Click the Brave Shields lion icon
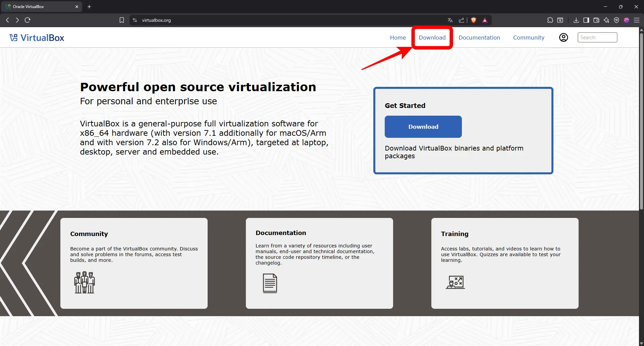Screen dimensions: 644x346 [x=474, y=20]
